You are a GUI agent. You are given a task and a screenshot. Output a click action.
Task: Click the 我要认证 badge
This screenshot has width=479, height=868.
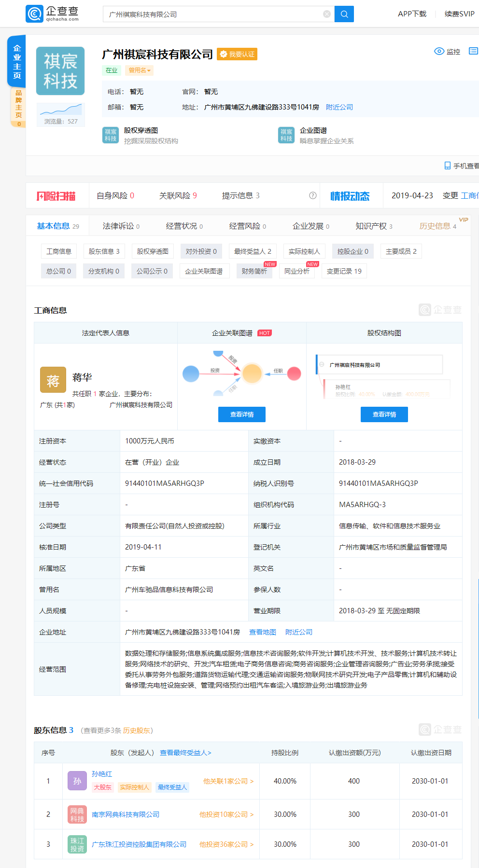pyautogui.click(x=237, y=54)
